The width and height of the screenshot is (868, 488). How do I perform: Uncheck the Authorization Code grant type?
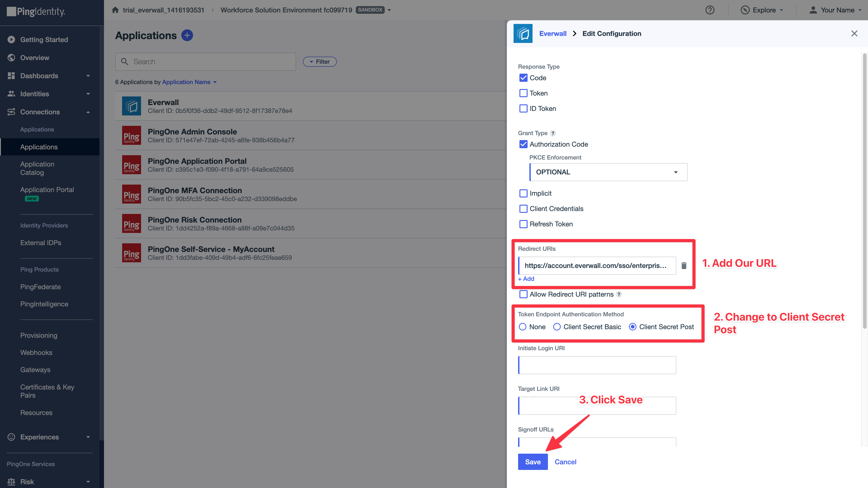click(x=523, y=144)
